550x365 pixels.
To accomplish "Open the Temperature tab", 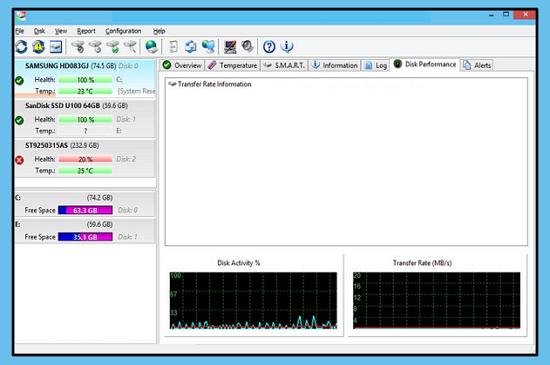I will [232, 65].
